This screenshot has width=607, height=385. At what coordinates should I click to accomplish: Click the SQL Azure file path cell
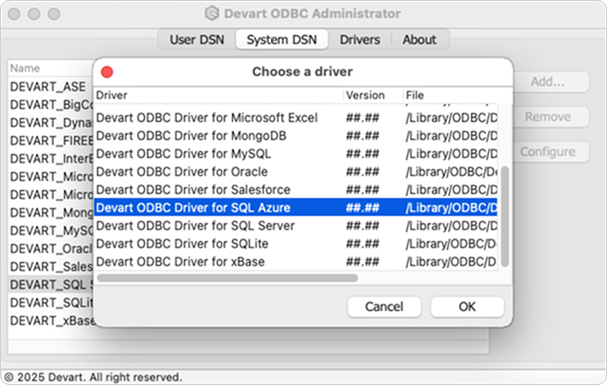pyautogui.click(x=451, y=208)
